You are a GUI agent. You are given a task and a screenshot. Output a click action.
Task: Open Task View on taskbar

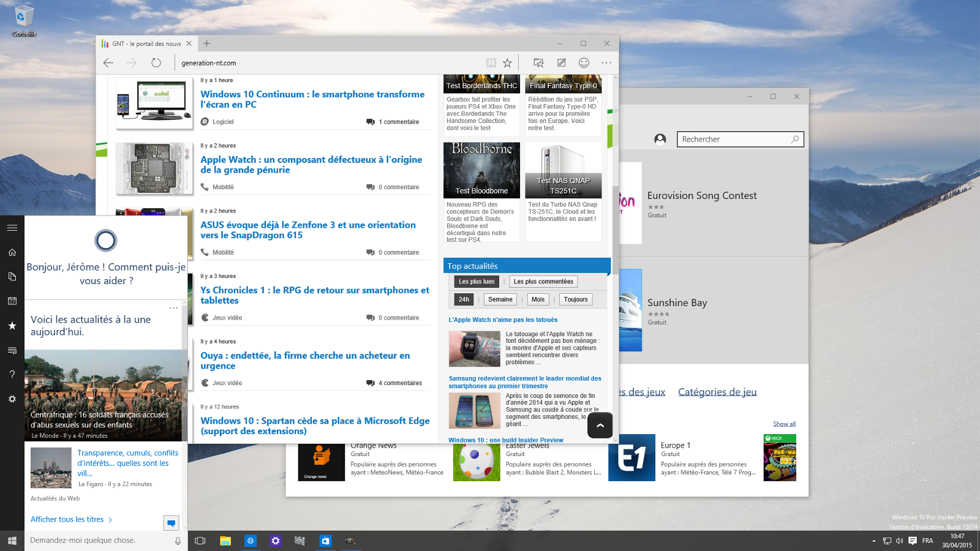tap(200, 541)
